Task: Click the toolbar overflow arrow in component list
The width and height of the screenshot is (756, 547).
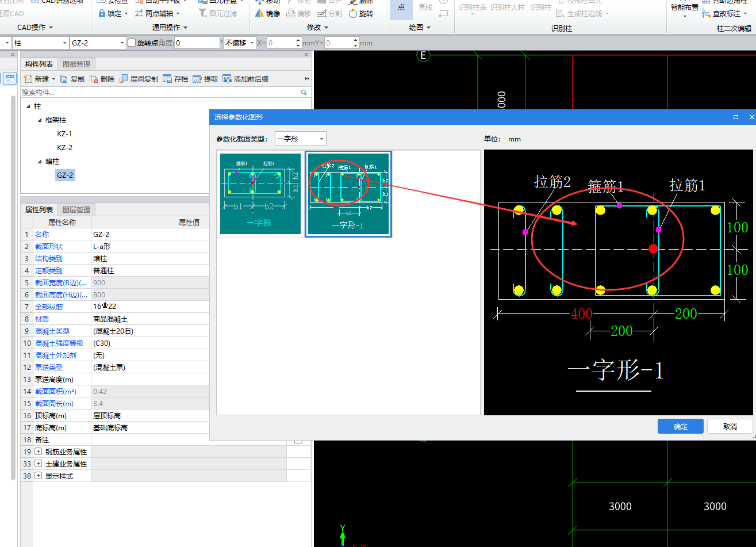Action: click(x=307, y=79)
